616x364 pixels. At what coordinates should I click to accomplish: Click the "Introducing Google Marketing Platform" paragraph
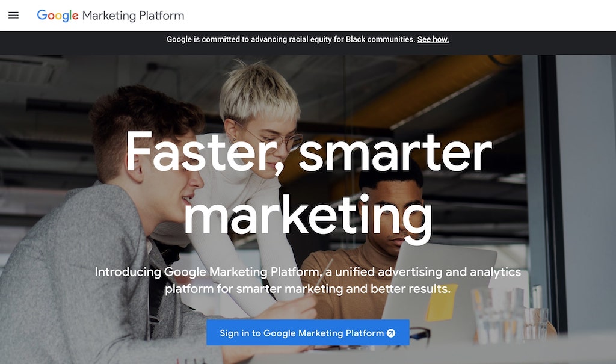pos(307,280)
